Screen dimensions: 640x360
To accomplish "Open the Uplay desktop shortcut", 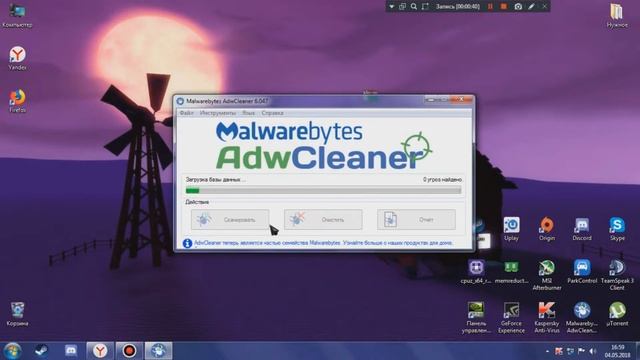I will (x=511, y=229).
